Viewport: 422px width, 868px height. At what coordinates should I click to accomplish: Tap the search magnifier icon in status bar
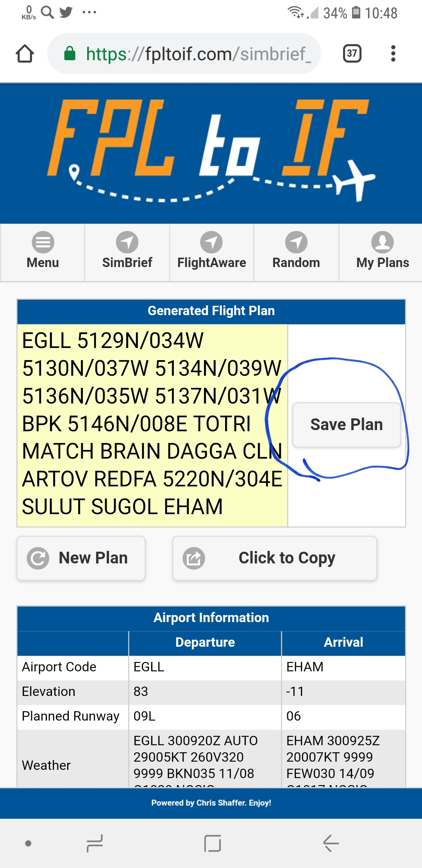pos(47,12)
